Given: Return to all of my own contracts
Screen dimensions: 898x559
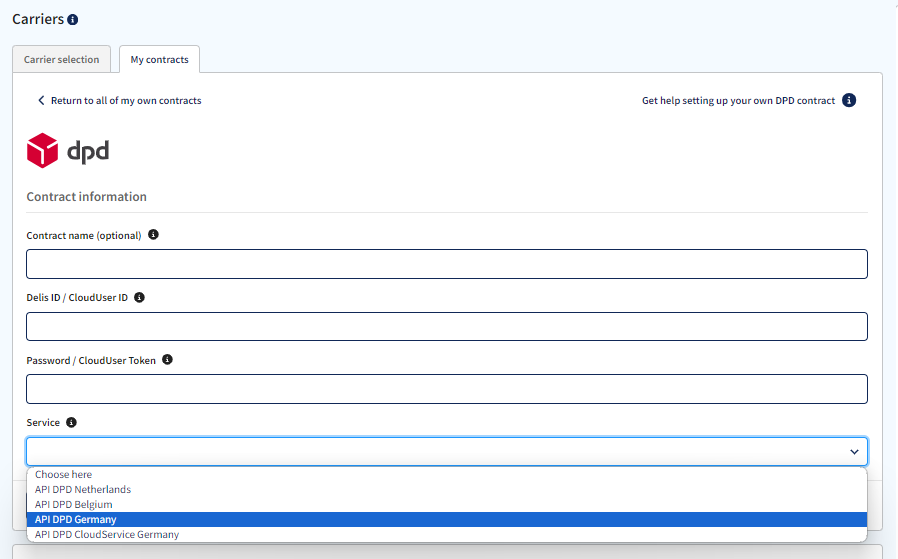Looking at the screenshot, I should (126, 100).
